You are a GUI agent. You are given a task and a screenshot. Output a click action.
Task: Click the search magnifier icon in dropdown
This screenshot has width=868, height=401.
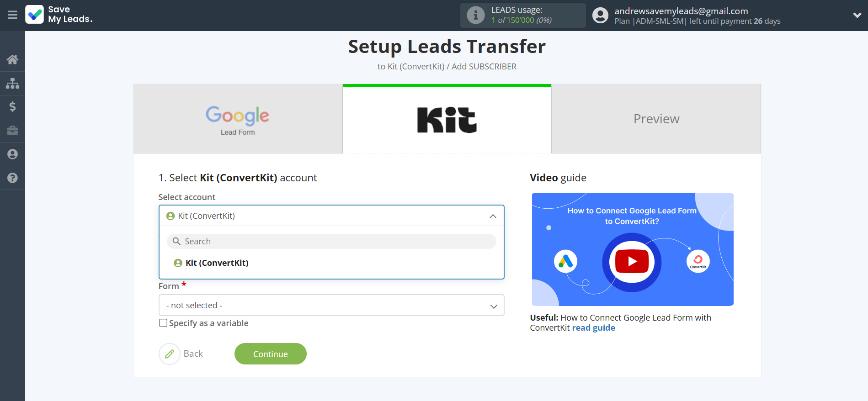click(176, 241)
